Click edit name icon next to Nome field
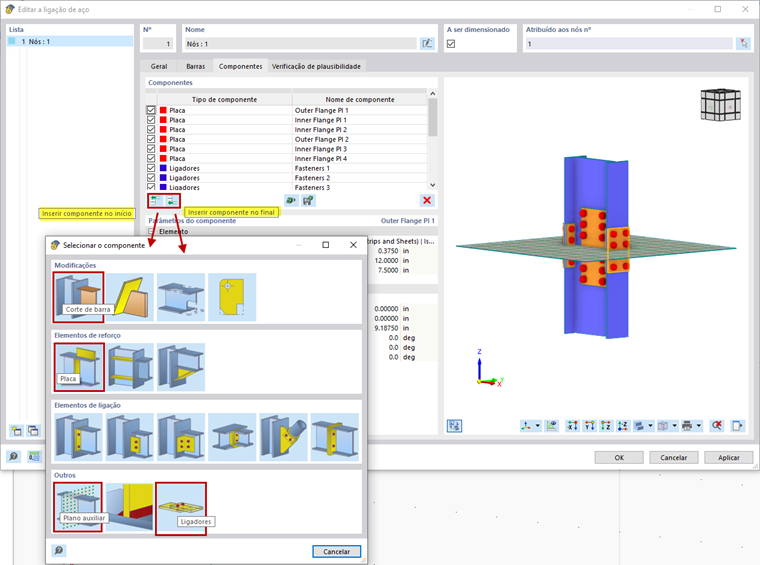 coord(427,44)
